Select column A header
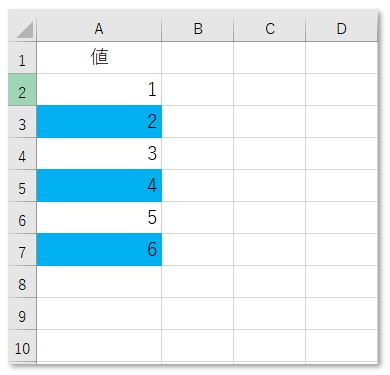The width and height of the screenshot is (390, 375). [99, 28]
